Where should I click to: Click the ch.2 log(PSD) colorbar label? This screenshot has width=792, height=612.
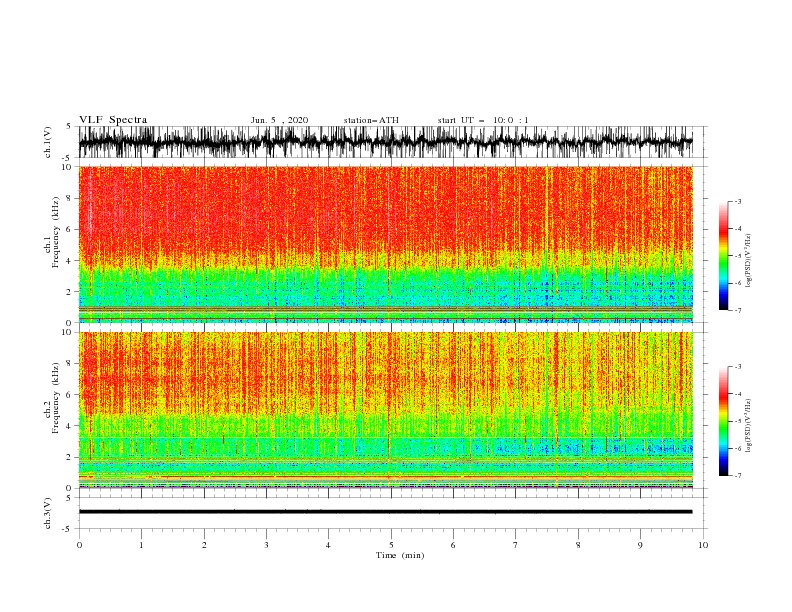[x=749, y=426]
